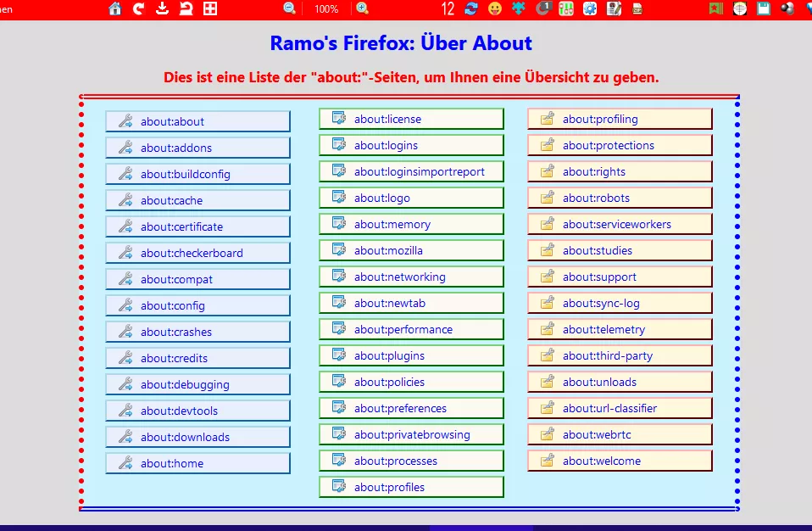Zoom out with the minus magnifier
812x531 pixels.
(x=290, y=8)
